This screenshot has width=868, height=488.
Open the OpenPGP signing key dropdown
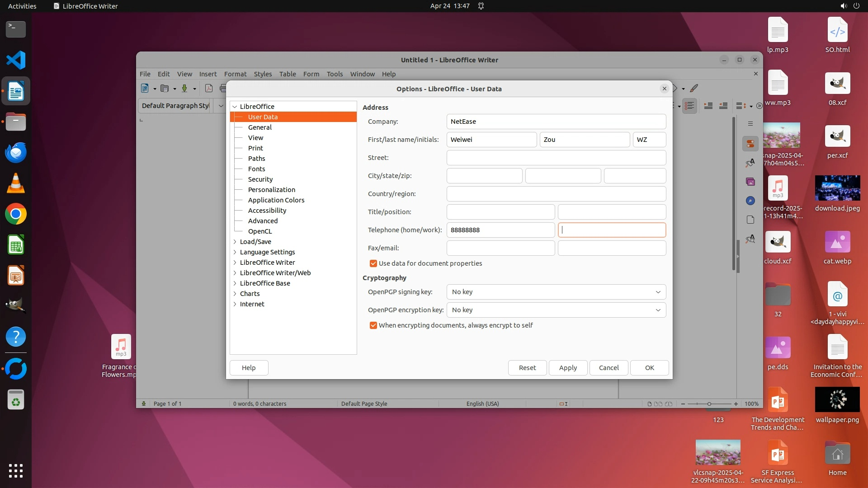click(x=556, y=292)
